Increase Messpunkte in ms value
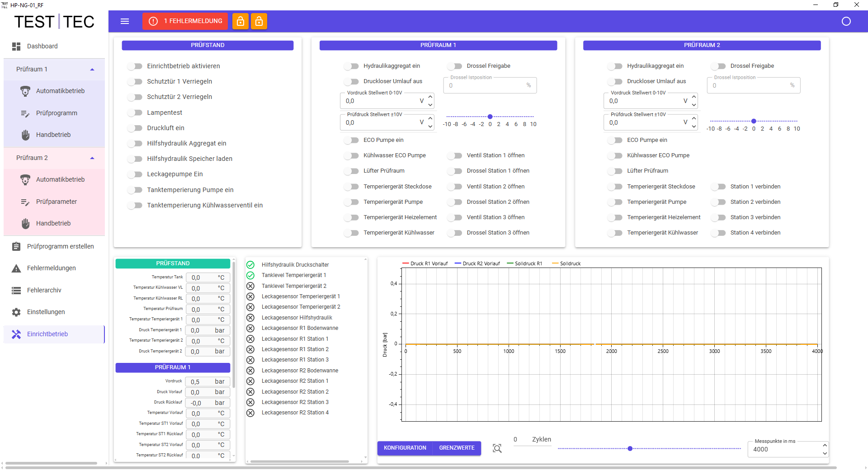 coord(825,445)
